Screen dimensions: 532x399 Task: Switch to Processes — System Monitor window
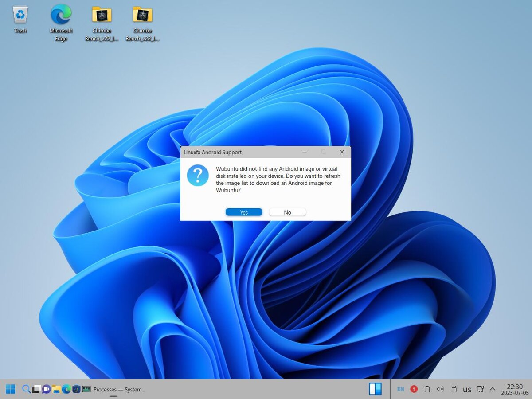pos(114,389)
